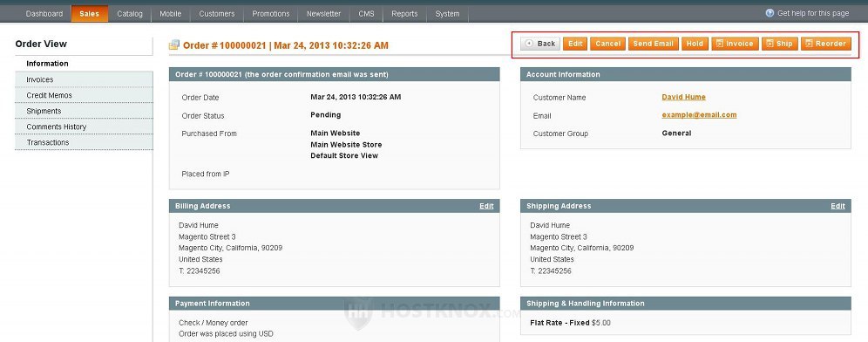Screen dimensions: 868x342
Task: Open the Transactions tab
Action: pos(84,142)
